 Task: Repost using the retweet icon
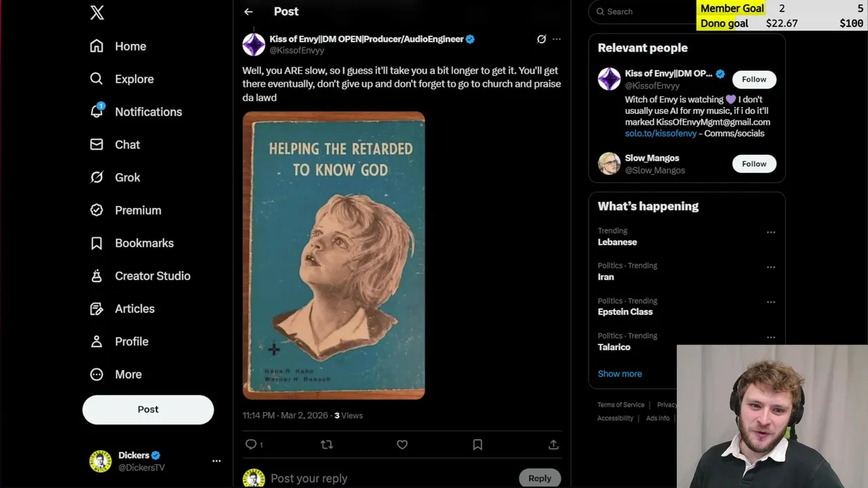(327, 445)
